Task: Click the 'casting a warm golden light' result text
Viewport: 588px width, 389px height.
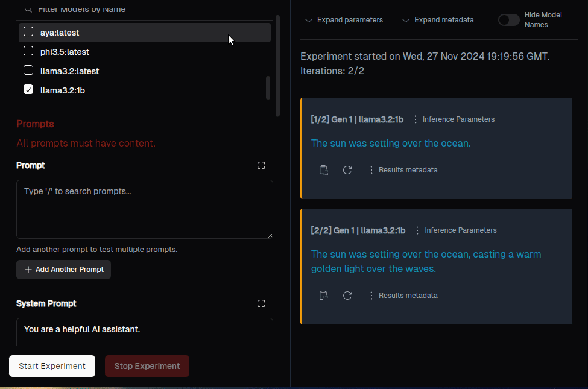Action: coord(426,262)
